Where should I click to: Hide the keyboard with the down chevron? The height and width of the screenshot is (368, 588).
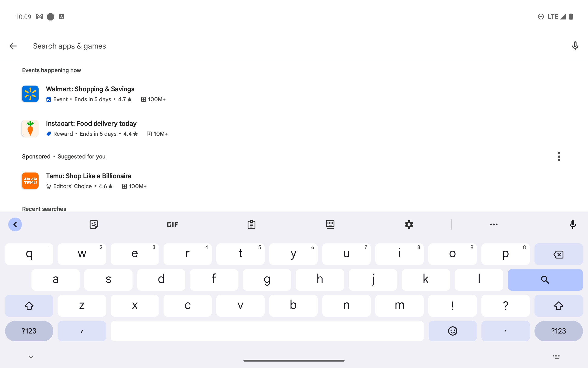[31, 357]
